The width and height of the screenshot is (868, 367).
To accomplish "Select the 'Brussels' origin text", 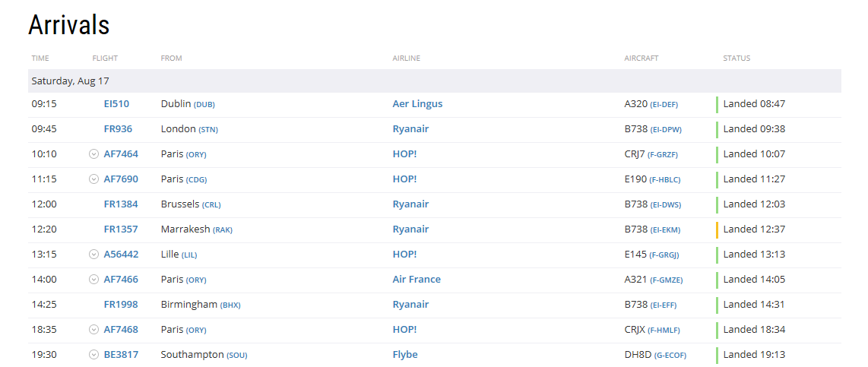I will tap(180, 204).
